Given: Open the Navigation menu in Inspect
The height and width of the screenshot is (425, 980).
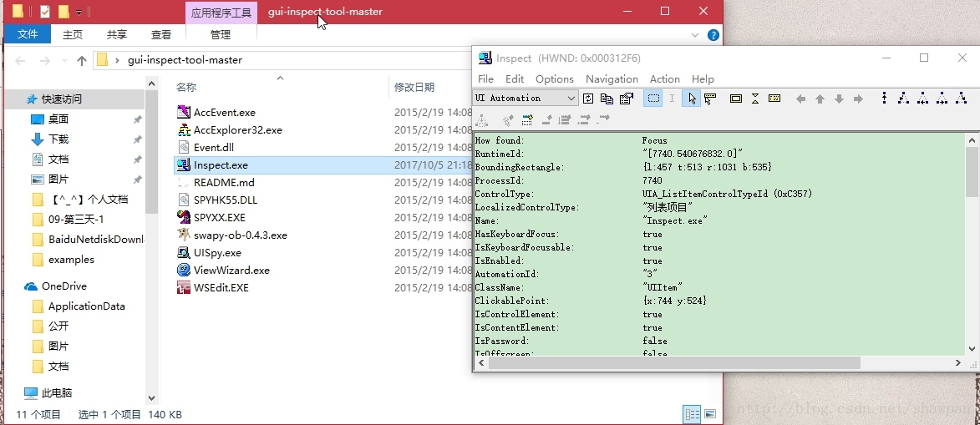Looking at the screenshot, I should coord(612,78).
